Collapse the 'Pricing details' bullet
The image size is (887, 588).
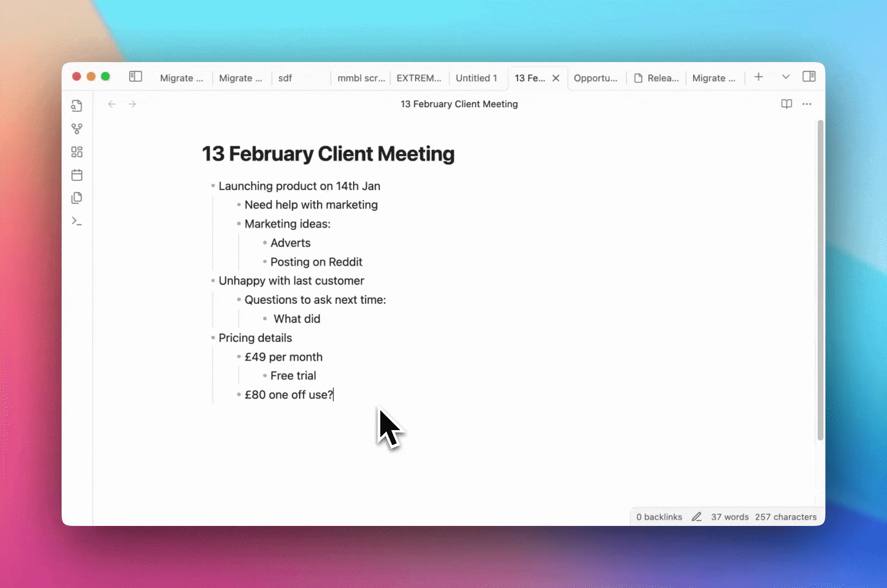pos(213,338)
